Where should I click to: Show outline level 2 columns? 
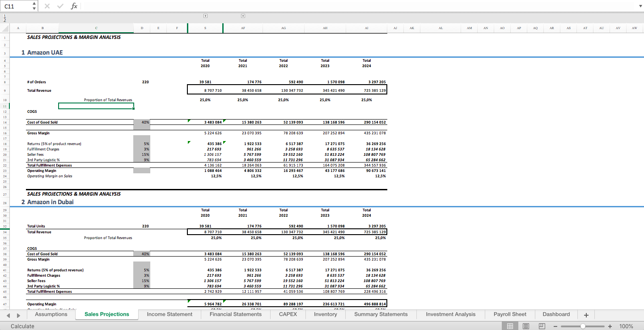4,20
